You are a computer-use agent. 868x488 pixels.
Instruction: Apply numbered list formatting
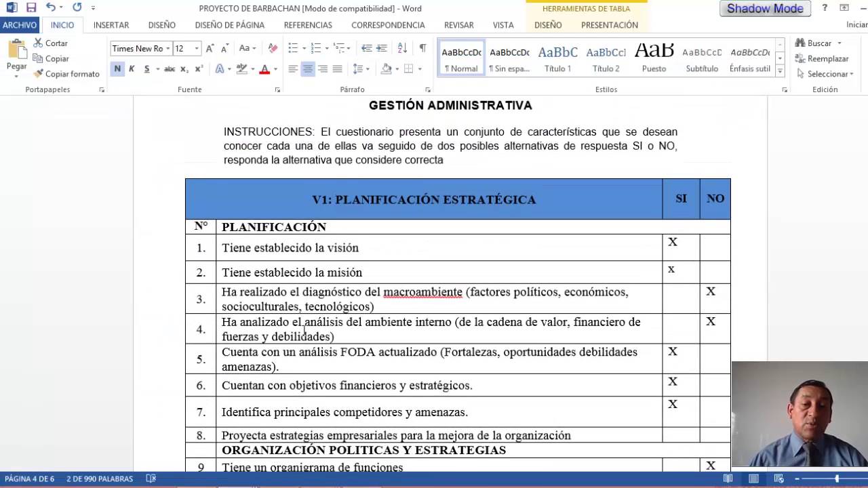(x=315, y=48)
